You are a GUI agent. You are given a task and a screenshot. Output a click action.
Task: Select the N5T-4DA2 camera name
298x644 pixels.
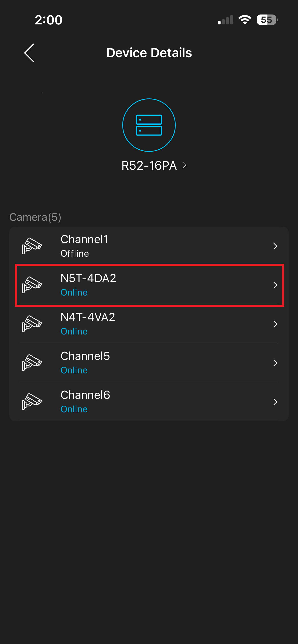88,278
